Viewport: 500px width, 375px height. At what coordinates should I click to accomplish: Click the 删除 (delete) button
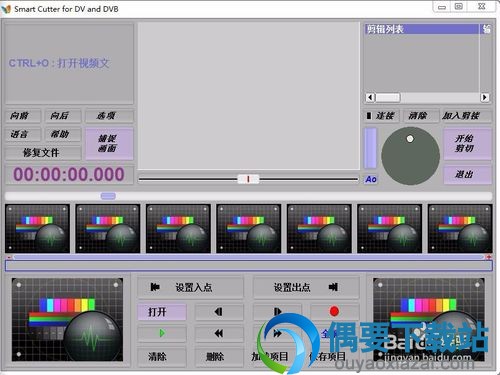[219, 357]
